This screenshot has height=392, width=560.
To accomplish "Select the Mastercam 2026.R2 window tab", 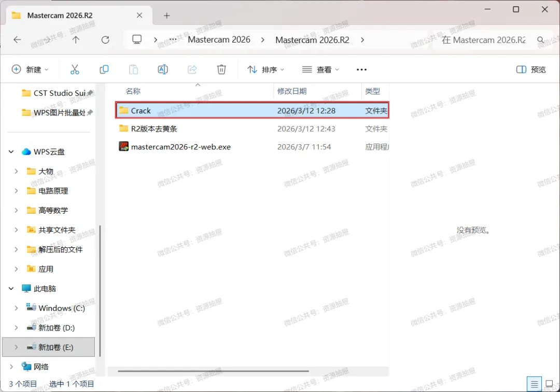I will (x=79, y=16).
